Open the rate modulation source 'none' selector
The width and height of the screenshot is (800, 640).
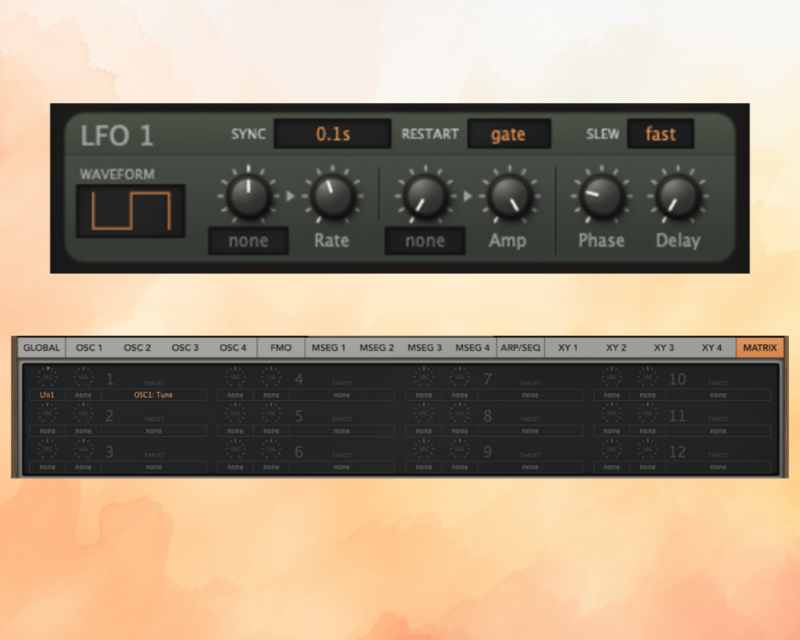click(x=248, y=240)
